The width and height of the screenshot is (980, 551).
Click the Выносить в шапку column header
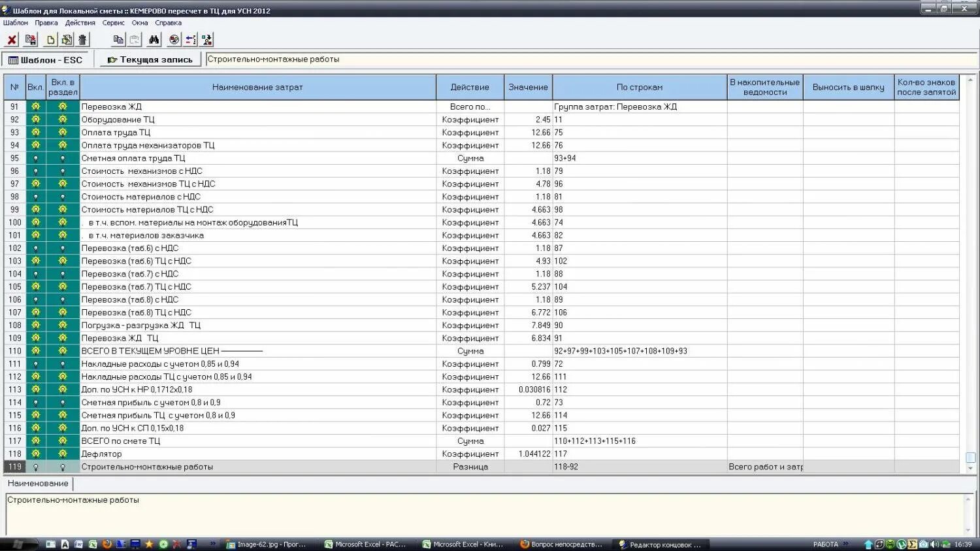click(x=848, y=87)
